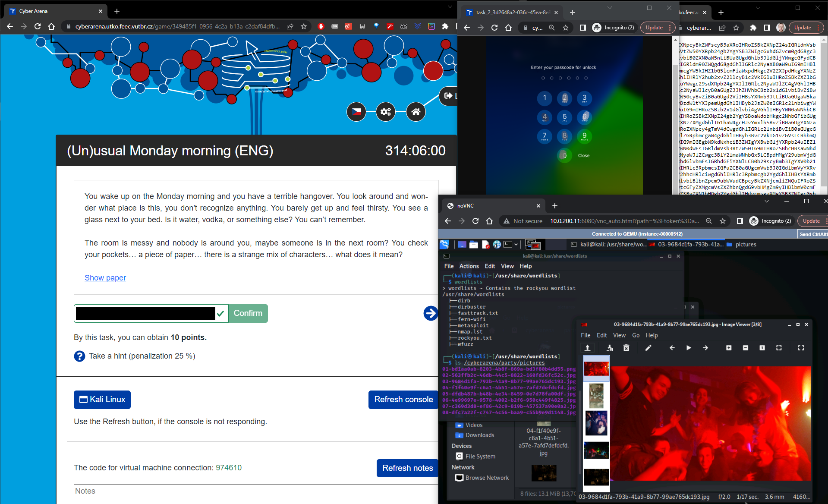Zoom out with the minus icon in Image Viewer
Viewport: 828px width, 504px height.
[x=745, y=348]
